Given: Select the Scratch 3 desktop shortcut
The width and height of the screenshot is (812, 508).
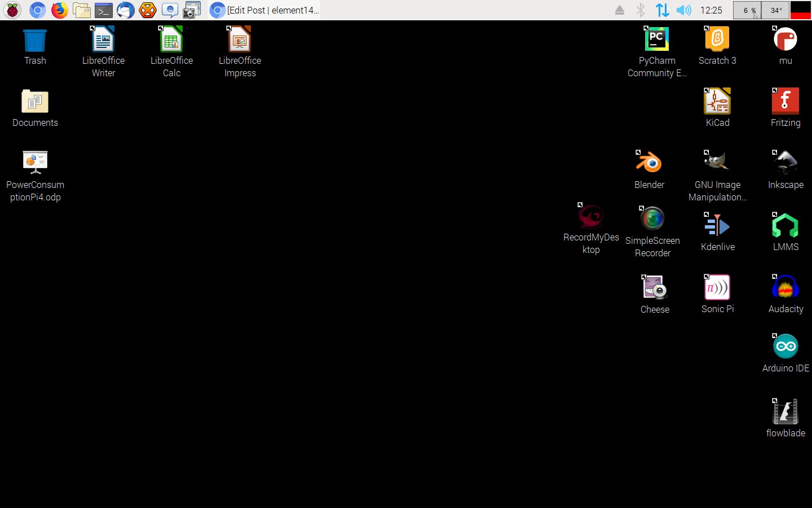Looking at the screenshot, I should pyautogui.click(x=717, y=46).
